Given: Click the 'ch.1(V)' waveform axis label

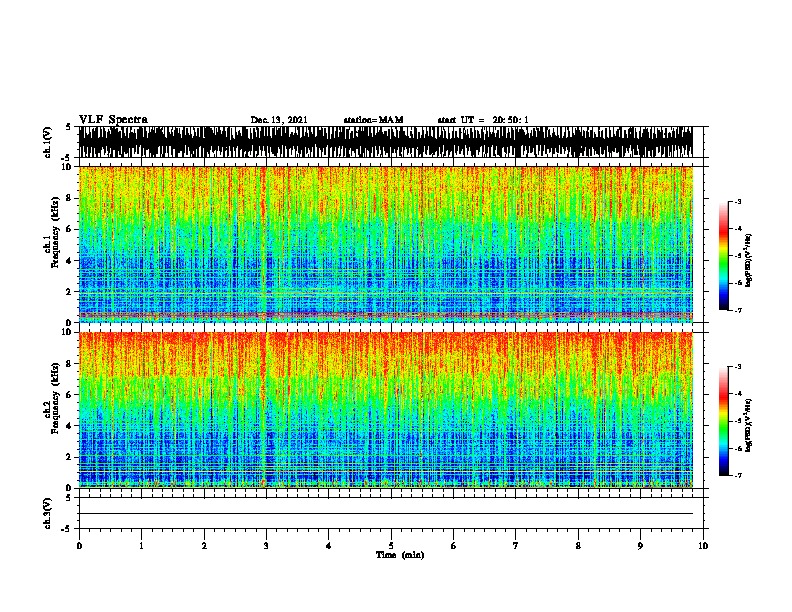Looking at the screenshot, I should pyautogui.click(x=47, y=142).
